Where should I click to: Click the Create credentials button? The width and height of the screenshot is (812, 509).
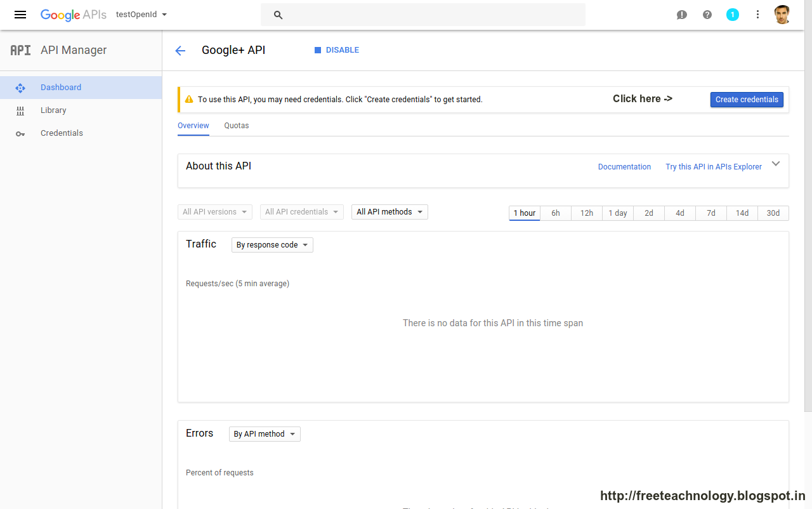[x=747, y=100]
